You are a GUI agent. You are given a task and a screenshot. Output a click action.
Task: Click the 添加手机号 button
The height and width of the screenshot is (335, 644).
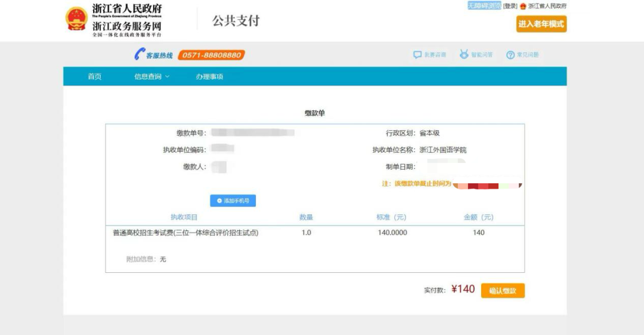pos(233,201)
